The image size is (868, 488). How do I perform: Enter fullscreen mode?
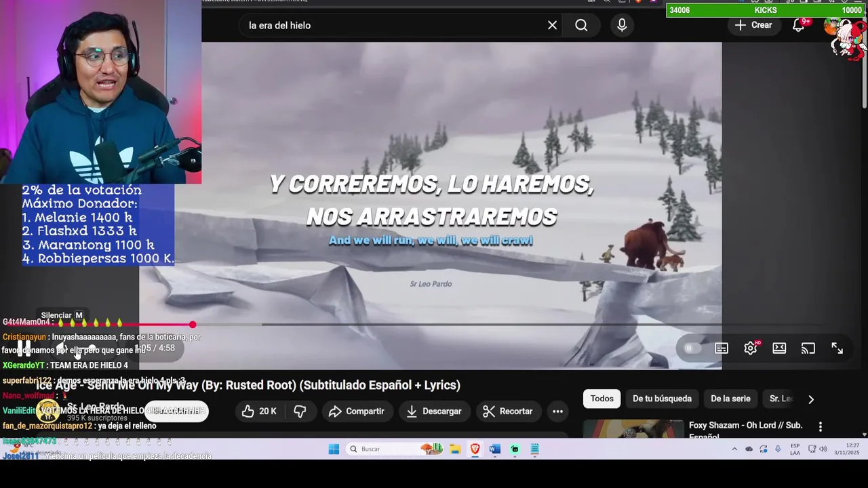pyautogui.click(x=837, y=348)
